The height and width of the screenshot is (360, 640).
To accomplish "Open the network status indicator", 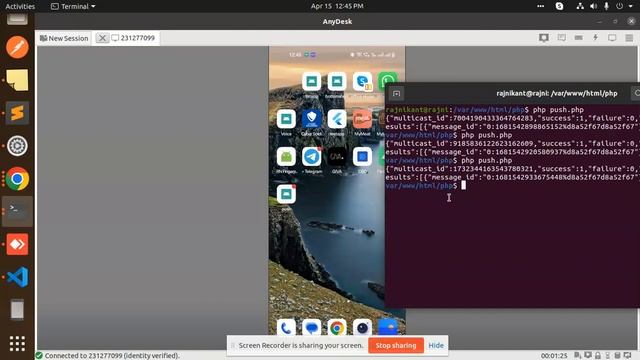I will [x=580, y=6].
